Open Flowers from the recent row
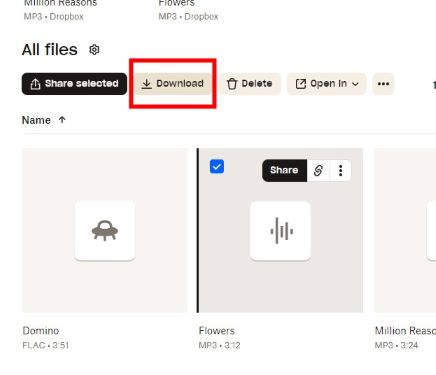The width and height of the screenshot is (436, 375). pyautogui.click(x=176, y=3)
